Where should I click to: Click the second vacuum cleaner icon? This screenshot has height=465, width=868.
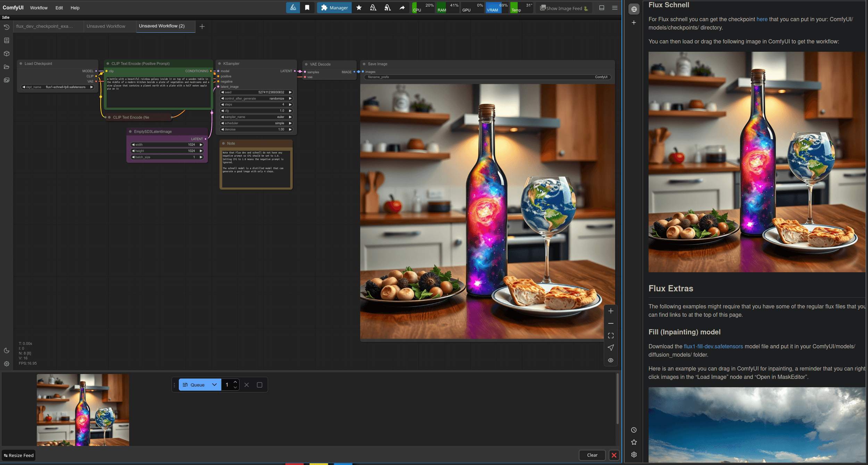tap(387, 8)
